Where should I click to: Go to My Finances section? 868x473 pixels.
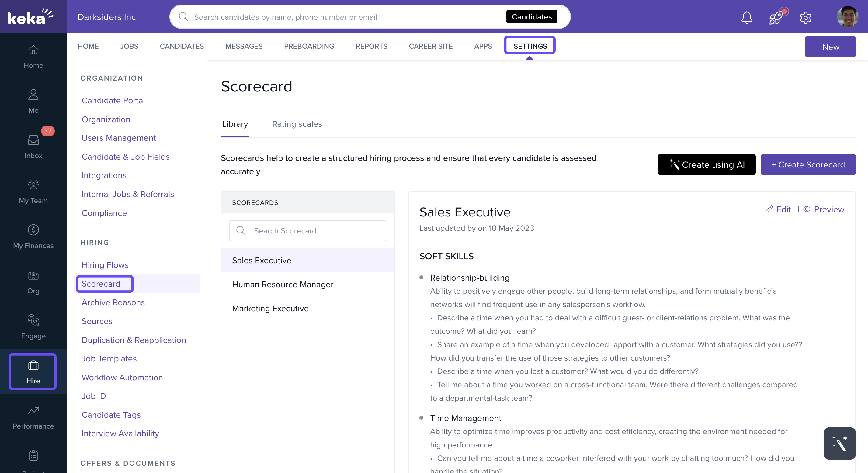(x=33, y=236)
